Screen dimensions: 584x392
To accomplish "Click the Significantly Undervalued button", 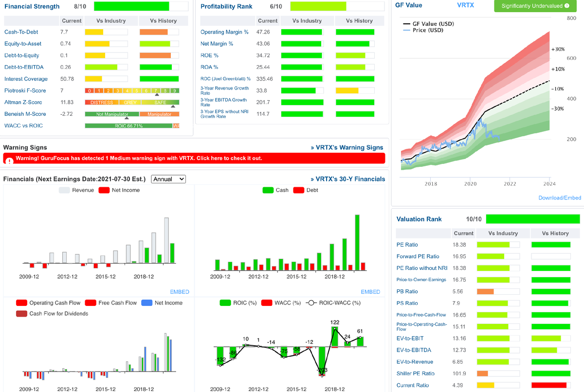I will [x=535, y=6].
